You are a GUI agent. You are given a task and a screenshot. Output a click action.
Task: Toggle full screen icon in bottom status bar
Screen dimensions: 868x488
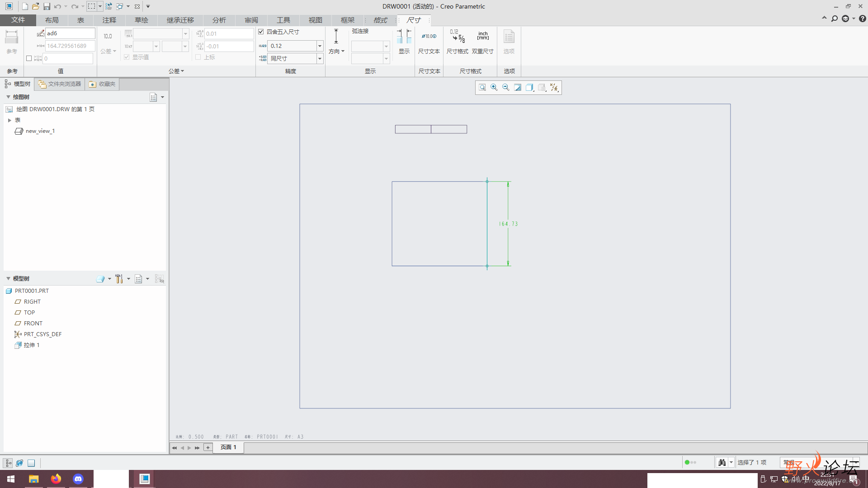[31, 463]
